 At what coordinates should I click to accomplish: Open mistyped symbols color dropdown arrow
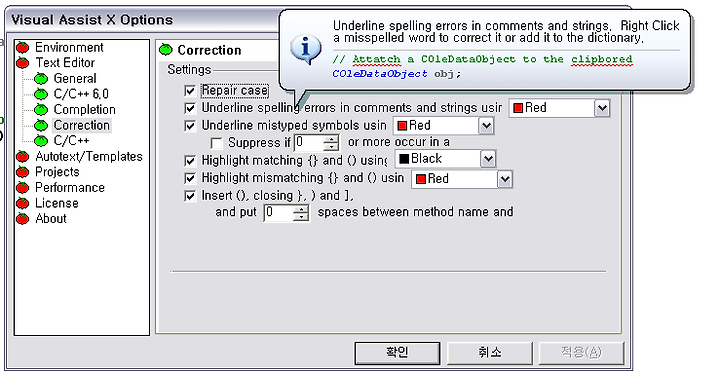point(486,126)
